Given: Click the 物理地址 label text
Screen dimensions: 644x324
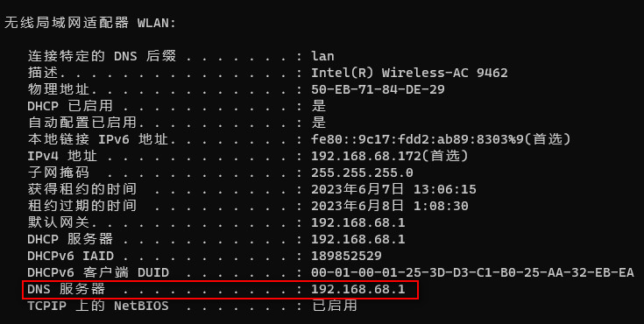Looking at the screenshot, I should 58,89.
